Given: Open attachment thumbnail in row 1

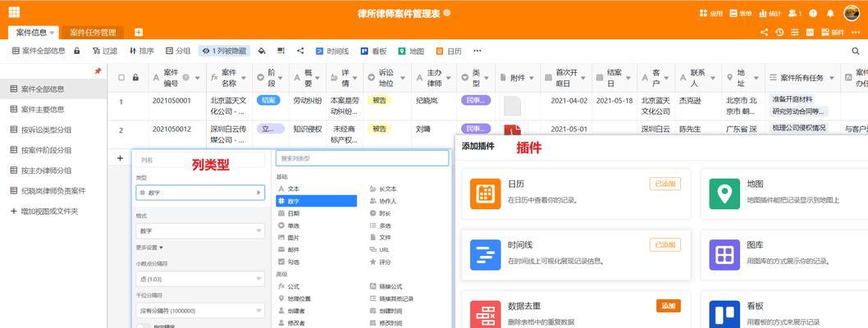Looking at the screenshot, I should [x=512, y=105].
